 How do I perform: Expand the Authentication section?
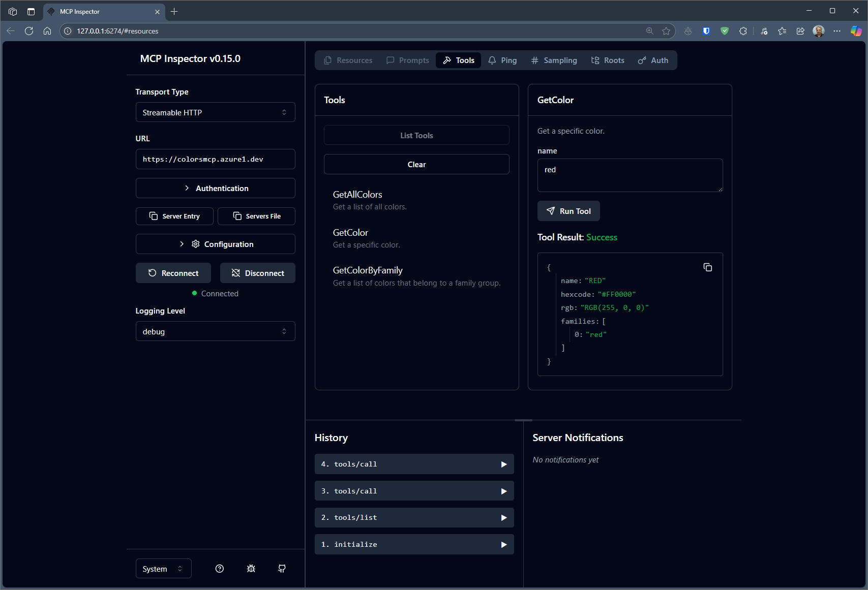pos(216,188)
